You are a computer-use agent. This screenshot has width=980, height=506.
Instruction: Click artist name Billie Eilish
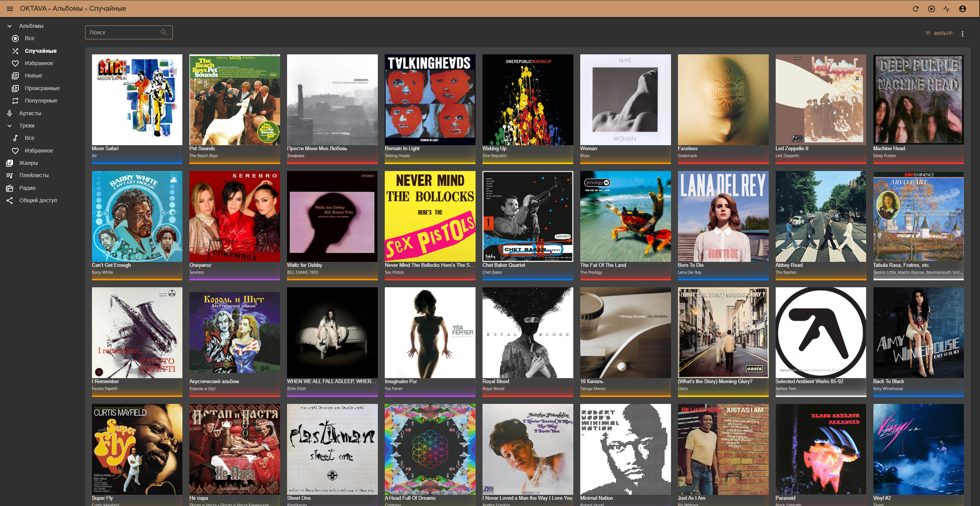296,389
